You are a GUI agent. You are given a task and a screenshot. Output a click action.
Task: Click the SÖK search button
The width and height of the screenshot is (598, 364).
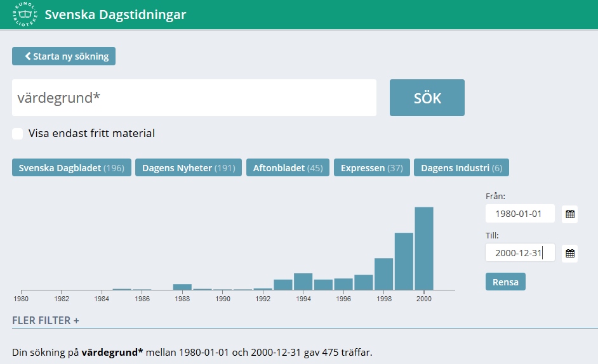pos(427,98)
